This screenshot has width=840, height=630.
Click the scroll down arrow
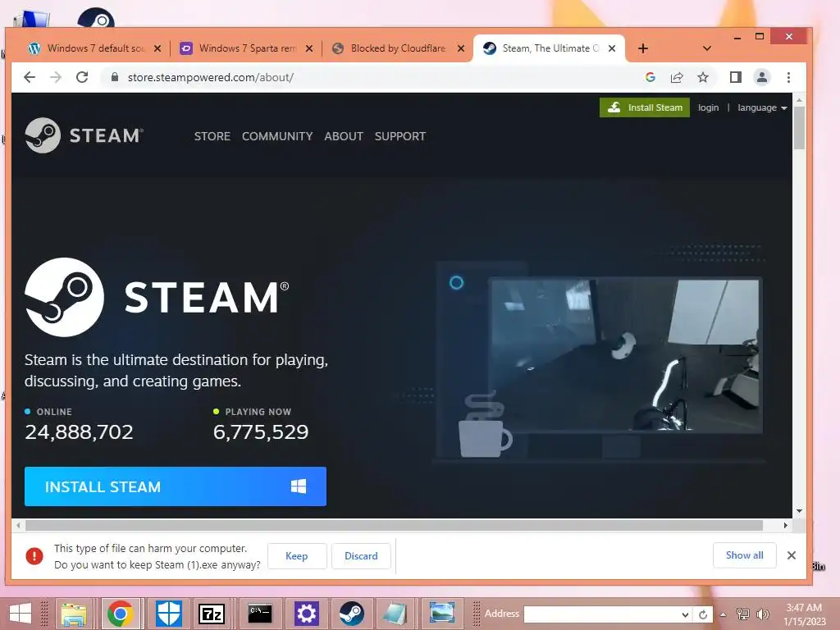click(799, 511)
